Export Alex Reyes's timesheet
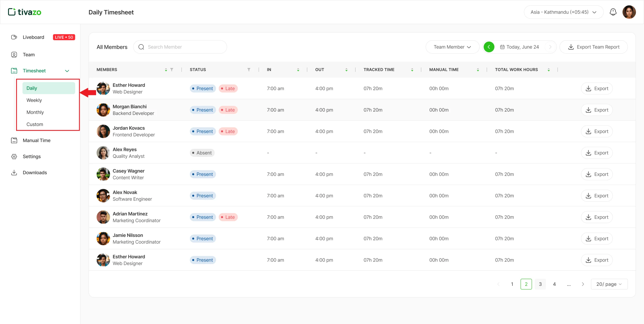644x324 pixels. (x=597, y=153)
